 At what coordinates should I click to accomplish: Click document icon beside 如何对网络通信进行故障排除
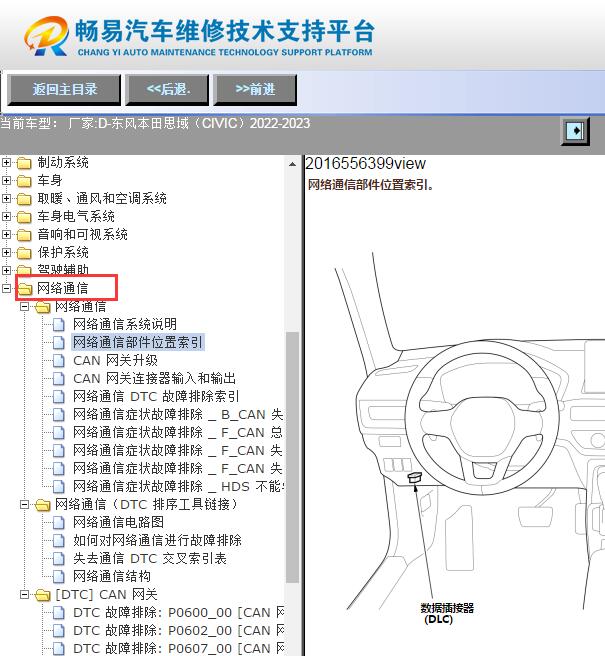59,541
